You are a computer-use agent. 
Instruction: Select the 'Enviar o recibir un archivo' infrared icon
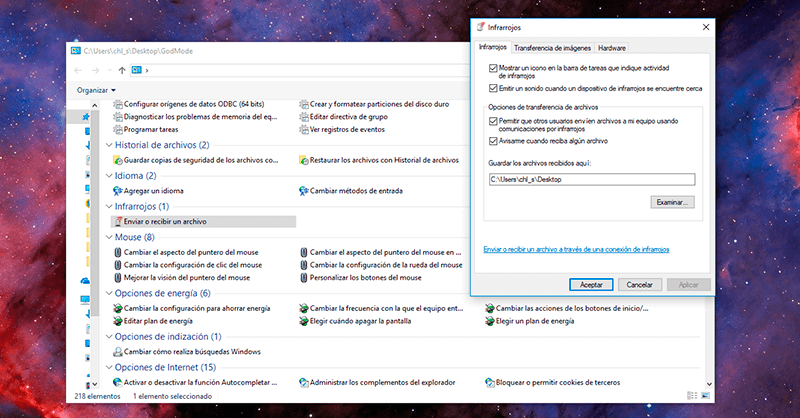(x=118, y=222)
